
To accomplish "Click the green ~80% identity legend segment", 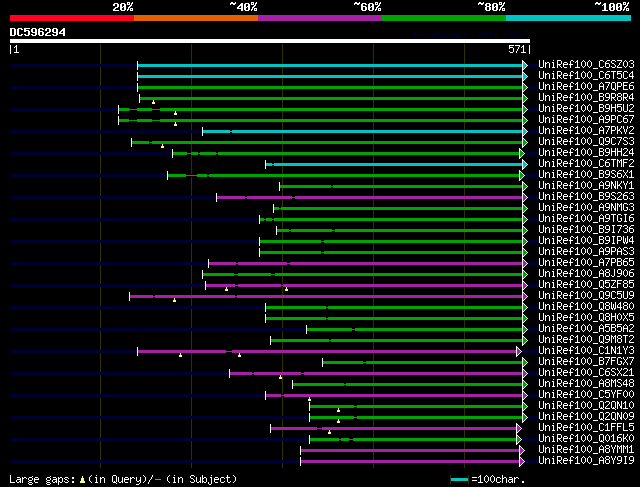I will coord(444,18).
